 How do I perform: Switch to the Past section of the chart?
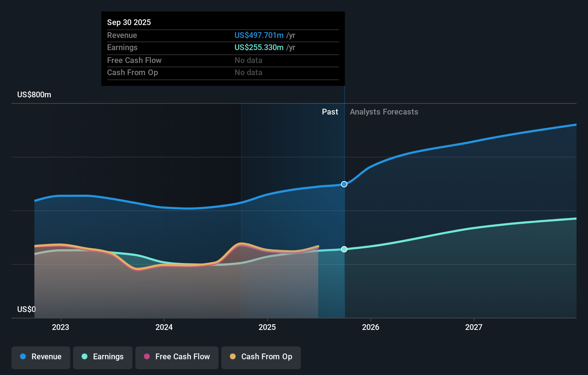[330, 112]
